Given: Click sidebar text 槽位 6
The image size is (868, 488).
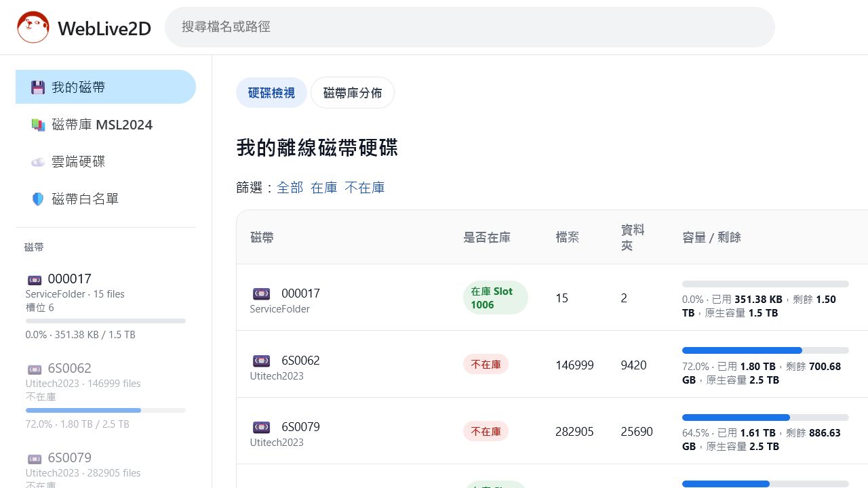Looking at the screenshot, I should tap(40, 308).
